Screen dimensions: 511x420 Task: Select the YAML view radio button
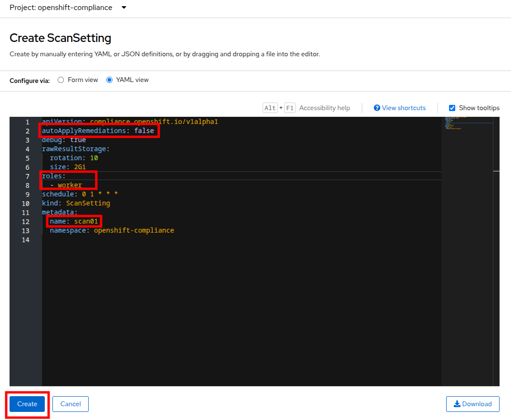(110, 80)
